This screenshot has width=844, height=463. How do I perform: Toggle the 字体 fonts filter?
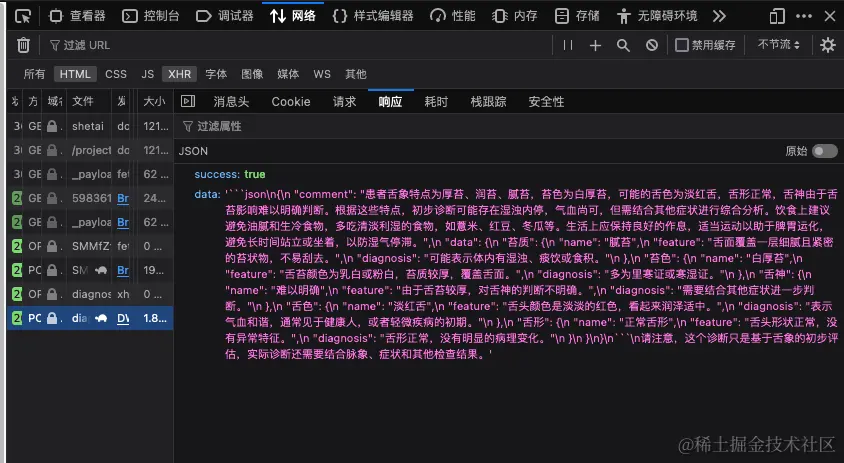(216, 74)
